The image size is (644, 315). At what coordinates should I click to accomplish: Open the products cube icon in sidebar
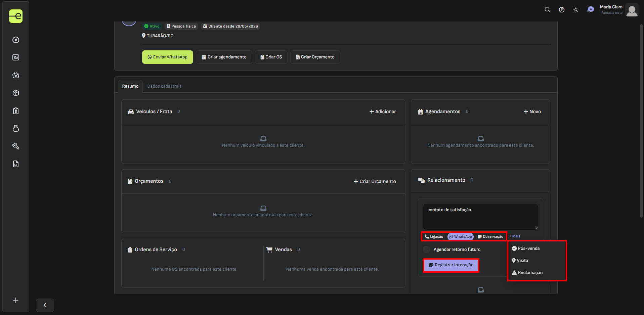point(16,93)
